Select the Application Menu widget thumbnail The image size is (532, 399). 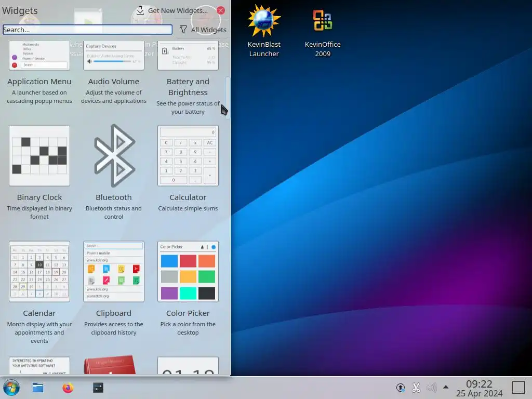pos(39,56)
